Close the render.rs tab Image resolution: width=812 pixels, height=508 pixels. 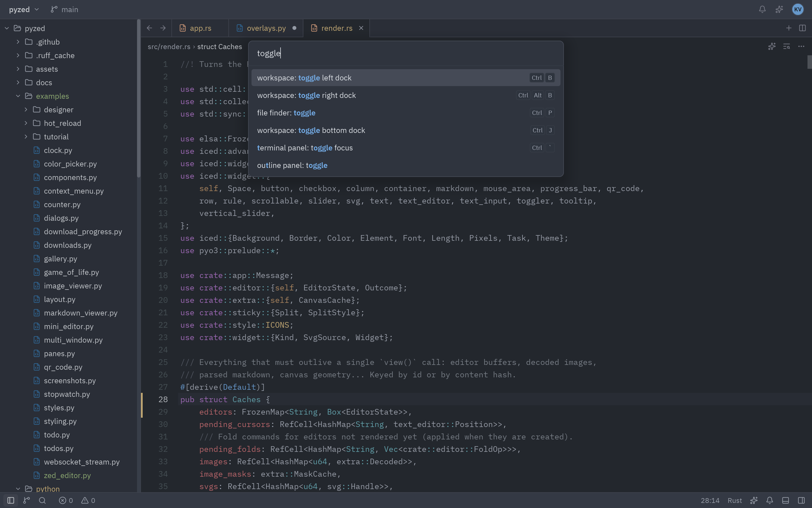tap(361, 28)
